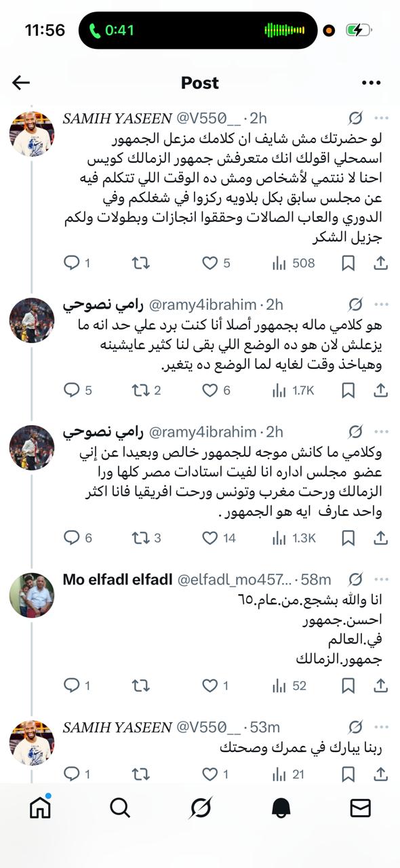Retweet رامي نصوحي's reply about the fans

(141, 391)
